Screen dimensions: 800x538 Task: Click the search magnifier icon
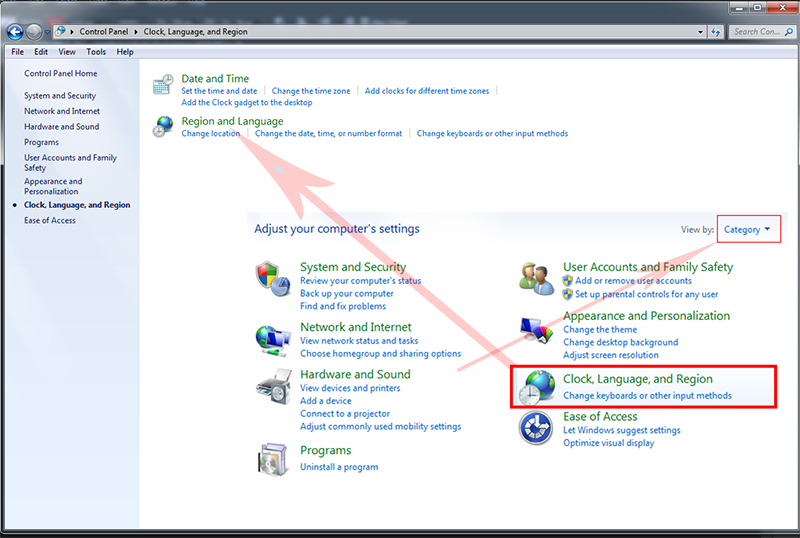tap(789, 32)
